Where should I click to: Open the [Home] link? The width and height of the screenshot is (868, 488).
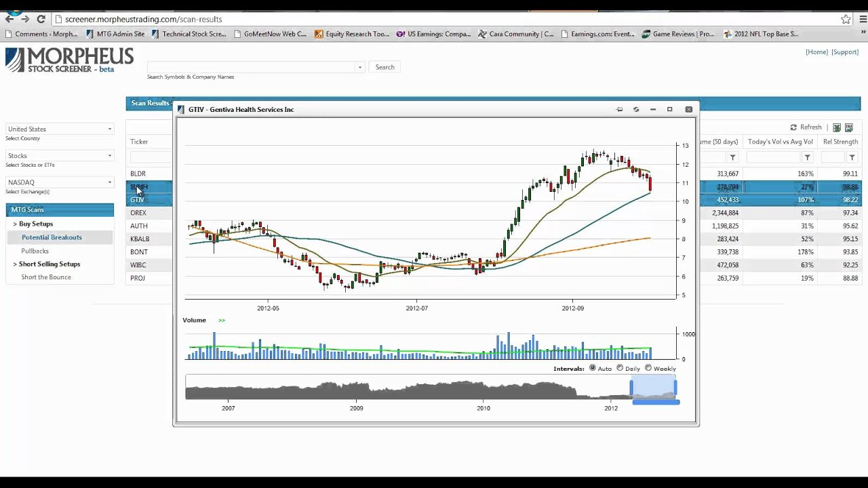pyautogui.click(x=816, y=52)
